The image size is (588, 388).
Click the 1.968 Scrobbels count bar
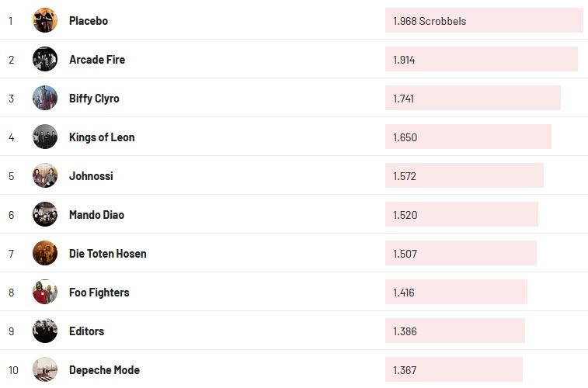(483, 21)
